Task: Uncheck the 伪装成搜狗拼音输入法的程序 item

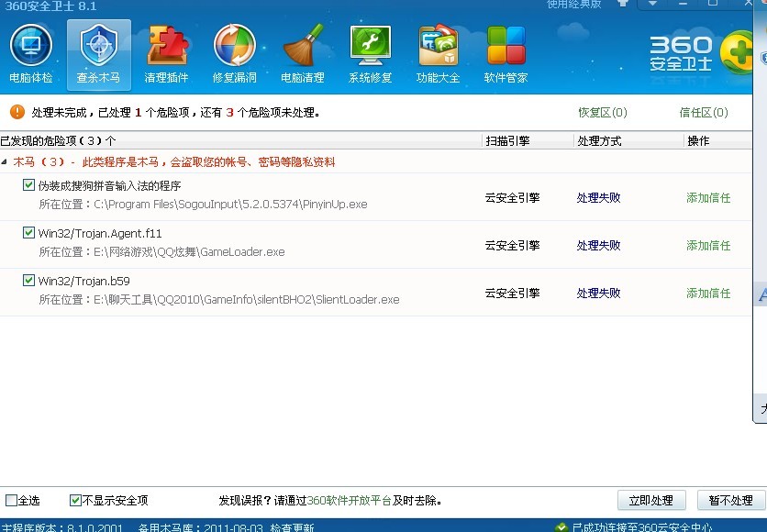Action: [28, 185]
